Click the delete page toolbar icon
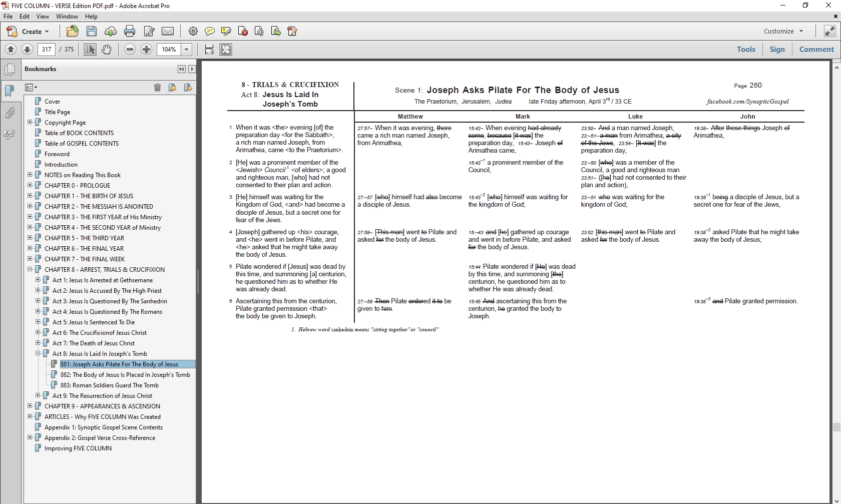This screenshot has height=504, width=841. 243,32
